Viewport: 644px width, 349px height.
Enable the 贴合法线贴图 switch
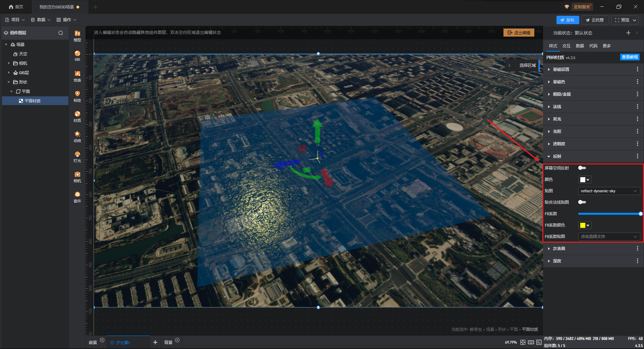pos(582,202)
